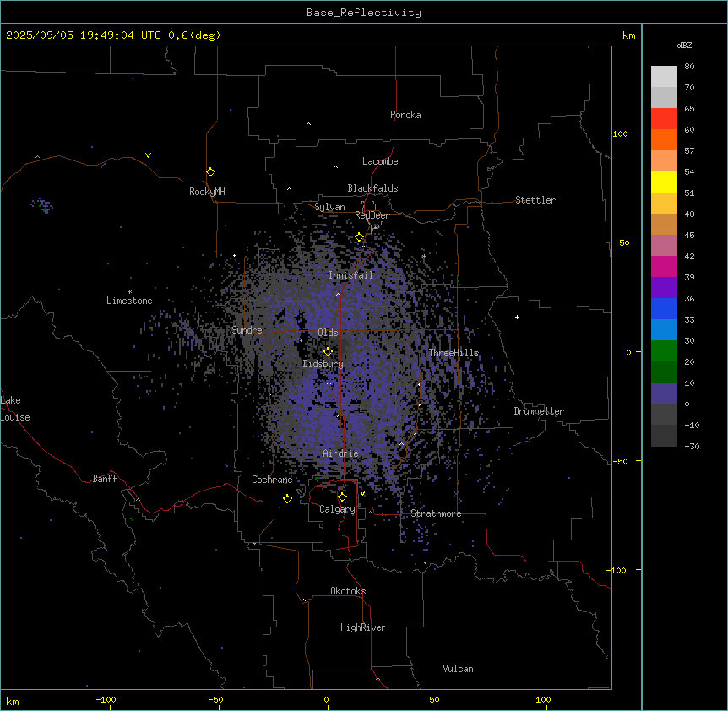Click the Drumheller city label
Screen dimensions: 728x711
point(539,411)
